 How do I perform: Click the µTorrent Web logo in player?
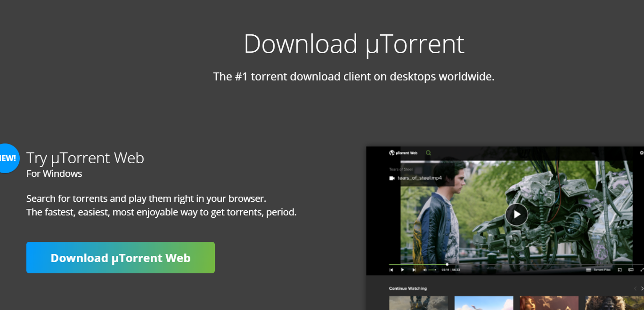pos(403,153)
